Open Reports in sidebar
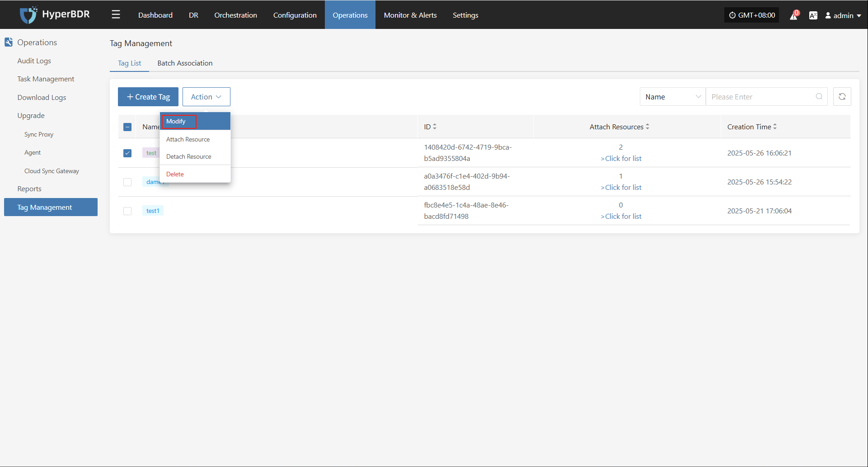868x467 pixels. click(x=29, y=189)
